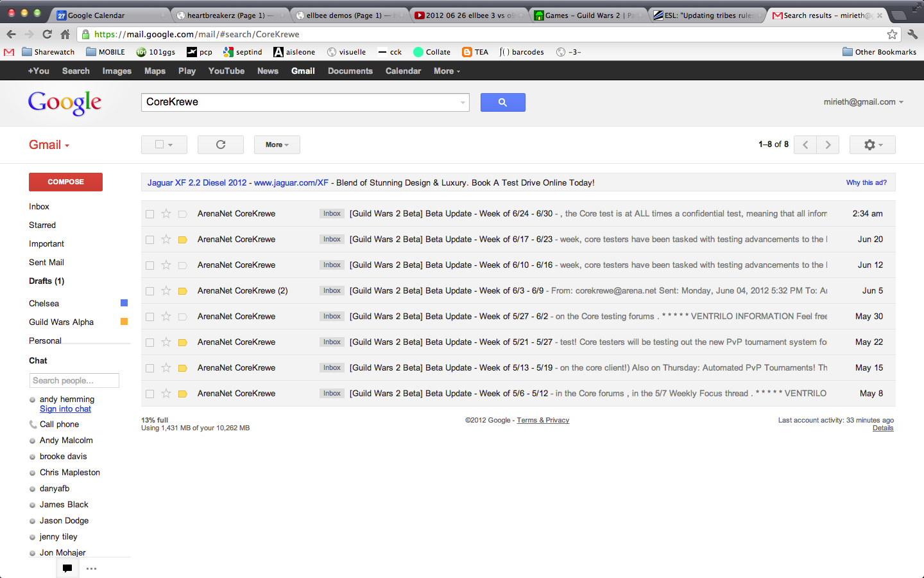The height and width of the screenshot is (578, 924).
Task: Click the Gmail bookmark icon in bookmarks bar
Action: 9,52
